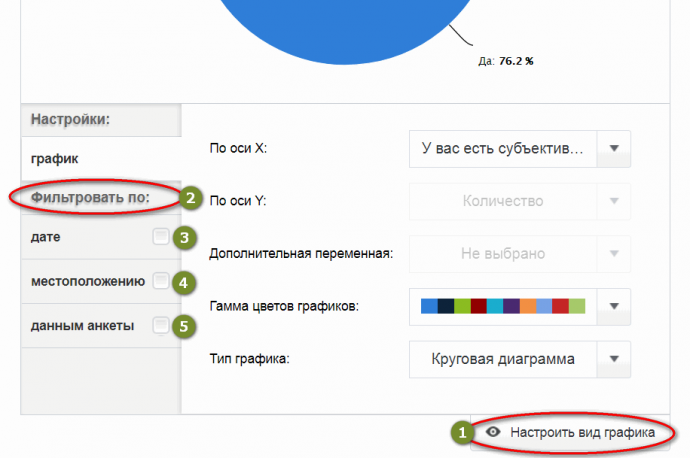The image size is (690, 458).
Task: Click the Гамма цветов графиков: label
Action: pos(284,306)
